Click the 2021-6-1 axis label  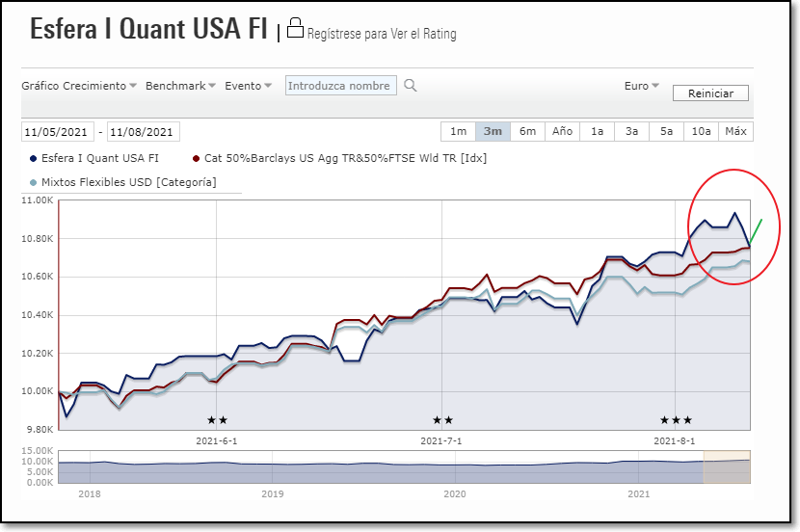216,440
